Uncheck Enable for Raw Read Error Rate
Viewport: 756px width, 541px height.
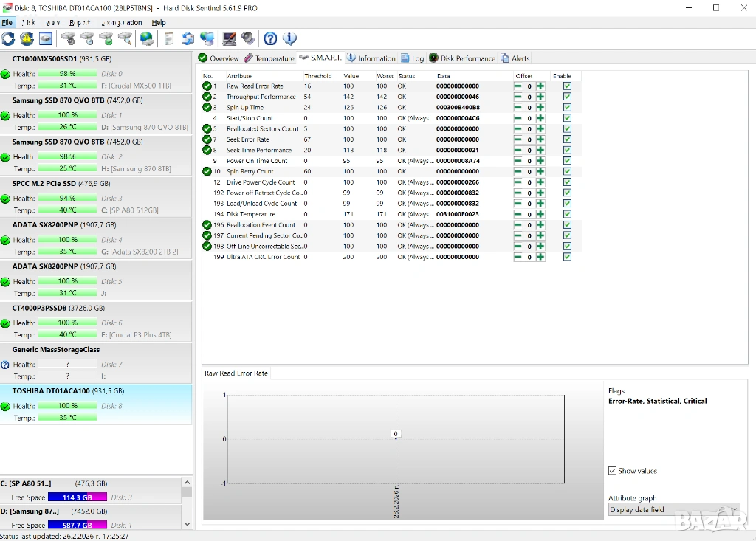pos(567,86)
